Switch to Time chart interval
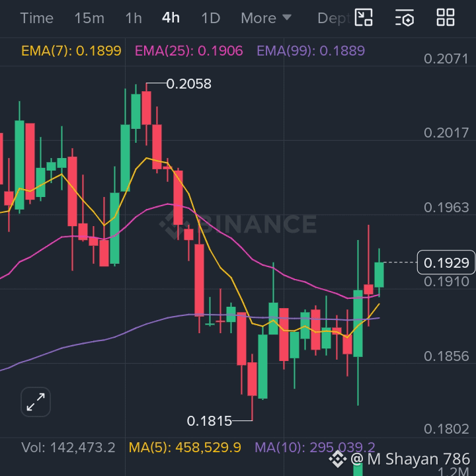This screenshot has width=476, height=476. pyautogui.click(x=37, y=19)
